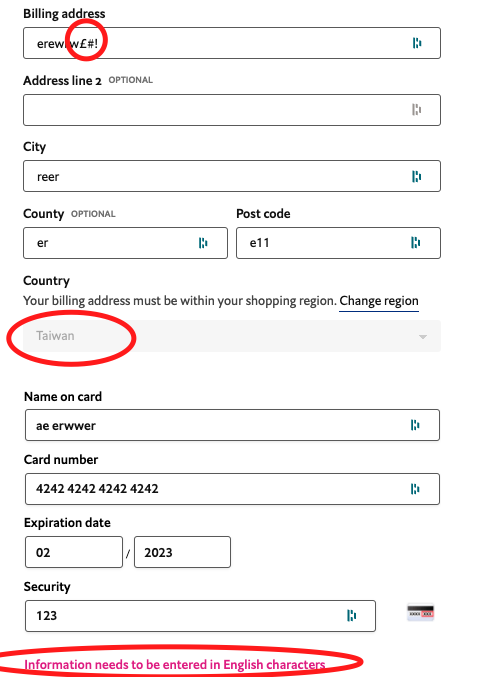
Task: Focus the empty Address line 2 field
Action: (232, 110)
